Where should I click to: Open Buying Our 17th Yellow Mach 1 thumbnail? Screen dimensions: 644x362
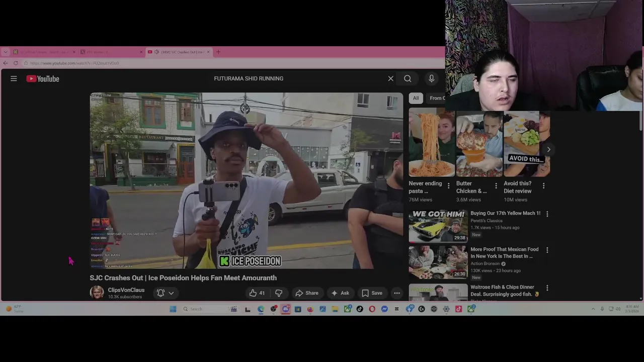tap(438, 226)
